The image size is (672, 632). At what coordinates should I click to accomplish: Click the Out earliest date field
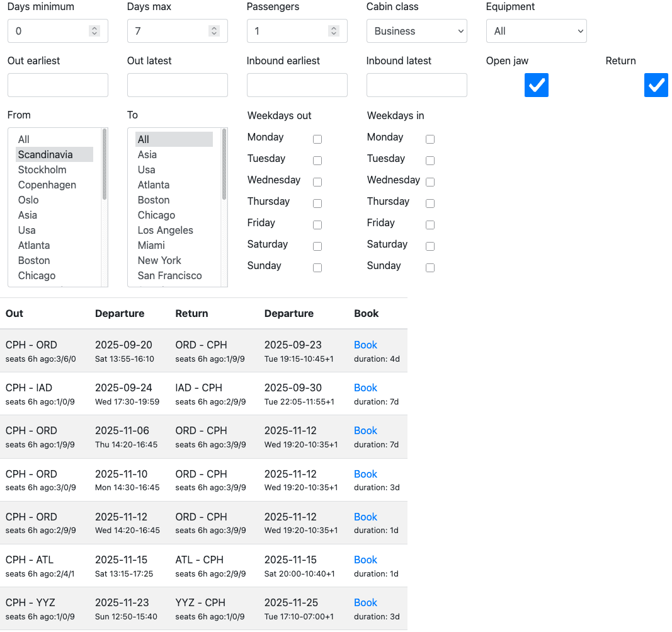58,85
